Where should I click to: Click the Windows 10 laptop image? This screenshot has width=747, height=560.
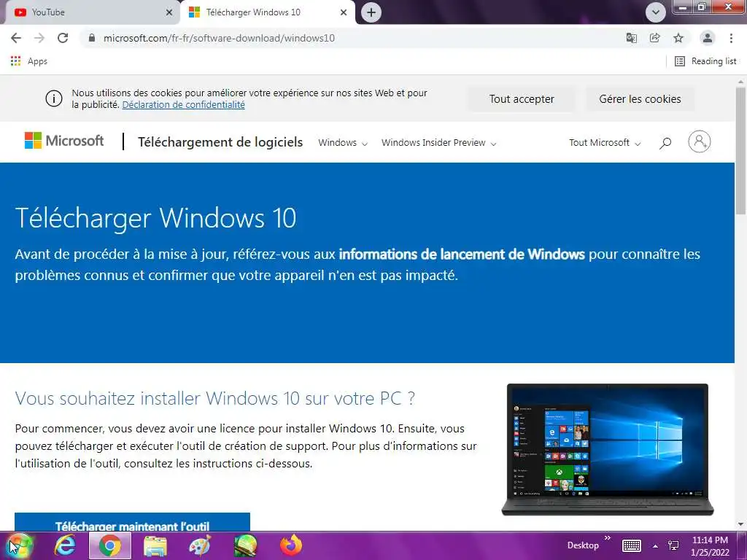(x=608, y=449)
